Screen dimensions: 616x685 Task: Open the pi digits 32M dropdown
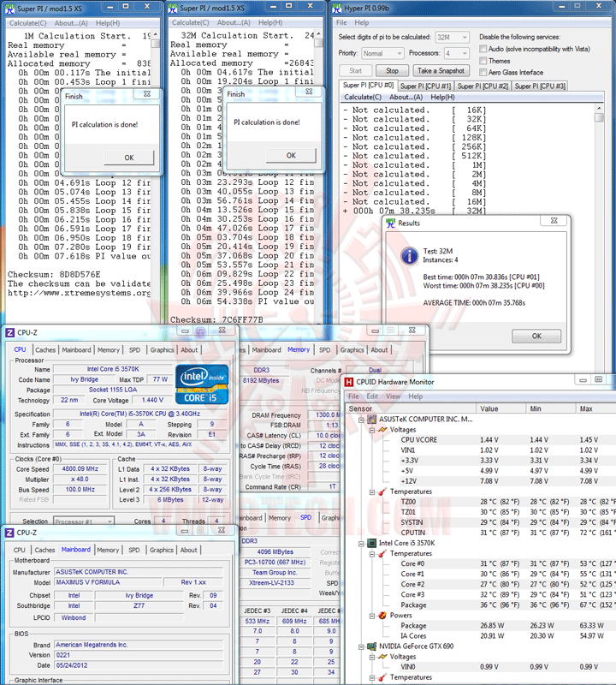click(453, 38)
